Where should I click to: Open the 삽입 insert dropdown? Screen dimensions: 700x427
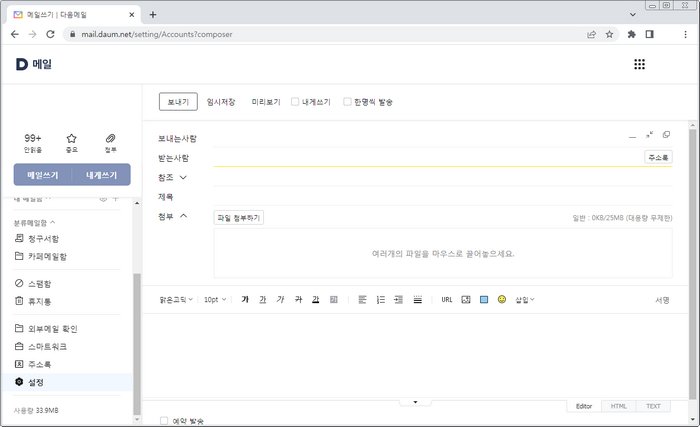coord(525,300)
